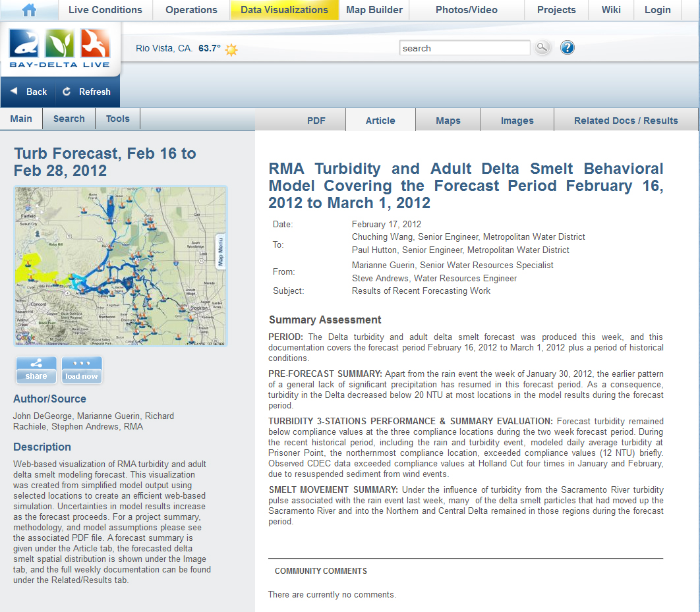Image resolution: width=700 pixels, height=612 pixels.
Task: Select the Article tab
Action: [380, 121]
